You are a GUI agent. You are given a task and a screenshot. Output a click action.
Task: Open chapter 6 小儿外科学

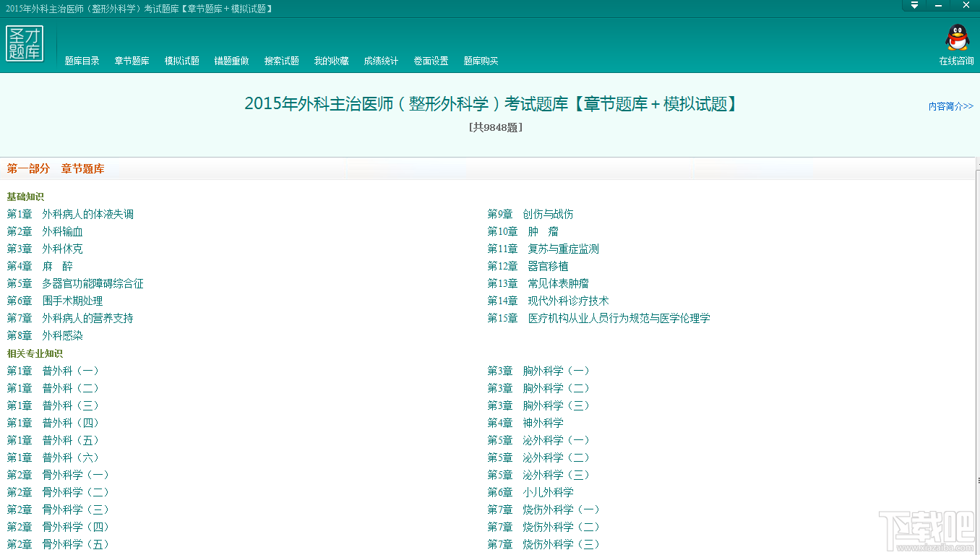[x=530, y=492]
